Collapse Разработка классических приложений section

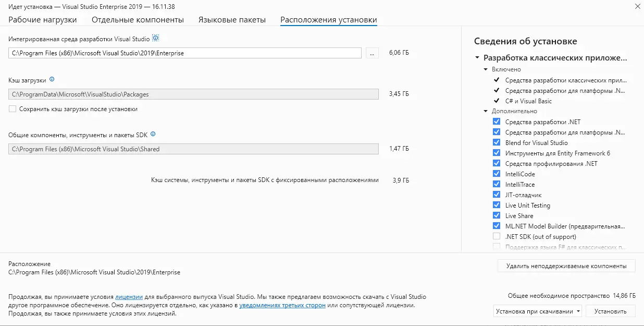point(477,58)
